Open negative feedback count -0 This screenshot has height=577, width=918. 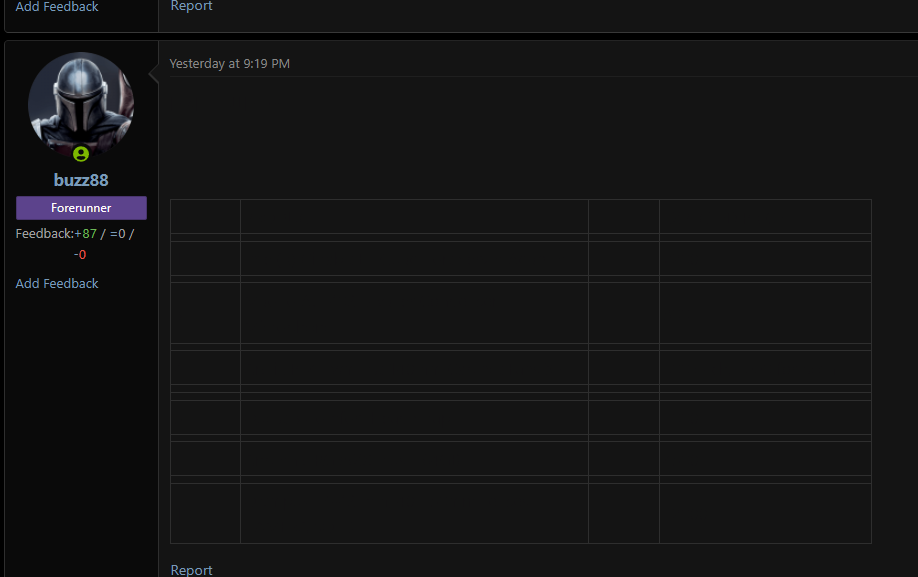[80, 255]
